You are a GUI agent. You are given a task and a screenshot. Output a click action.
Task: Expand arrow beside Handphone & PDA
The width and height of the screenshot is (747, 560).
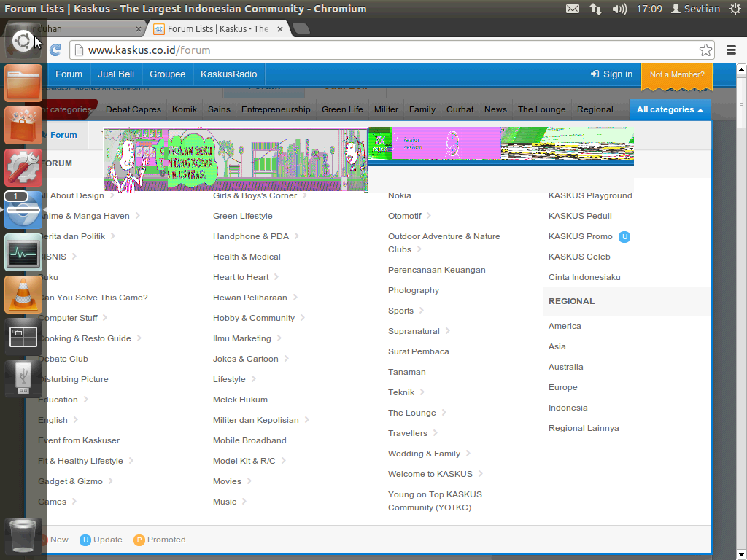[297, 236]
